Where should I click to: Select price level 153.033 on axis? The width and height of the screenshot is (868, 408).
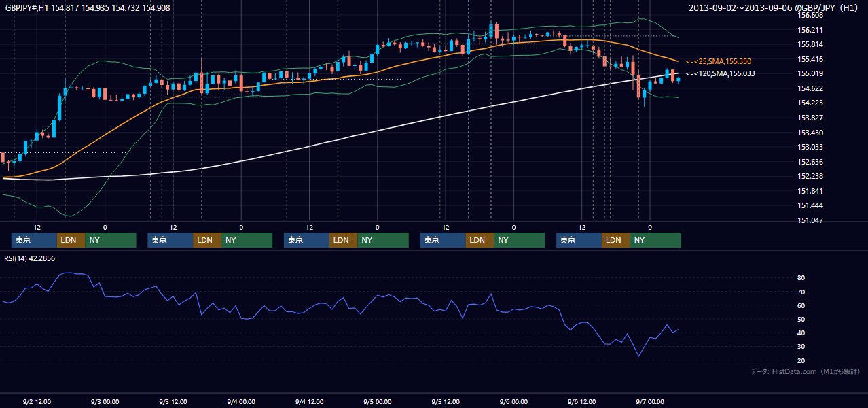(x=811, y=147)
